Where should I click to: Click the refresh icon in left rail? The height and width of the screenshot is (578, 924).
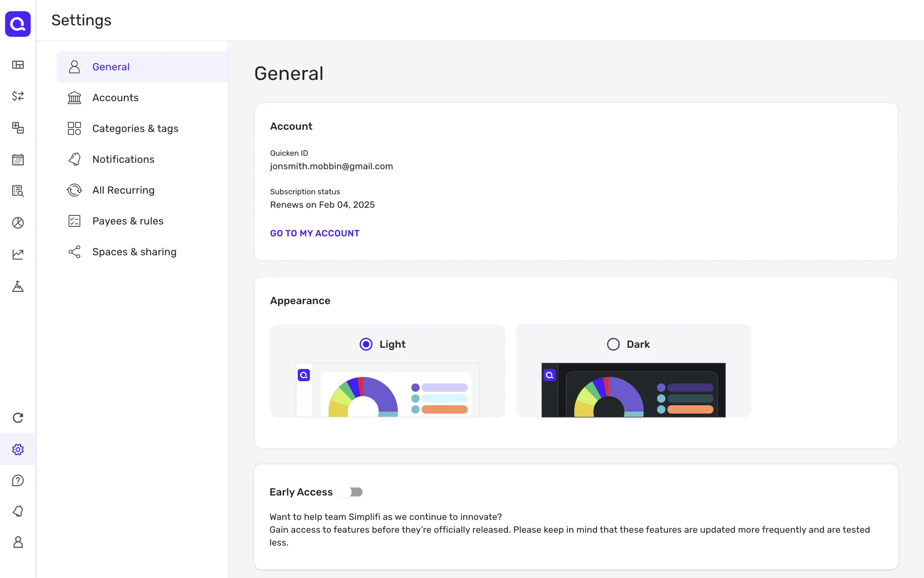tap(18, 418)
